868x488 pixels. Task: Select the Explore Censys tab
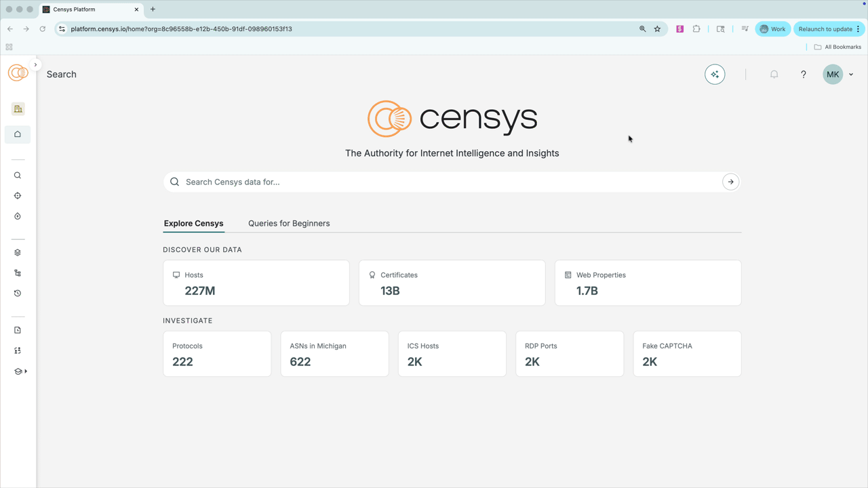(193, 223)
